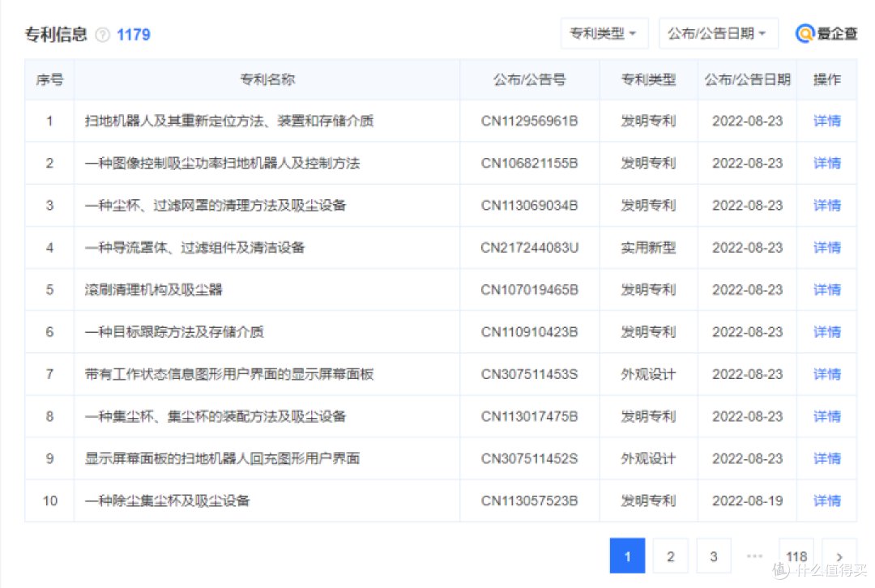Open 详情 for patent CN107019465B
This screenshot has height=588, width=875.
pyautogui.click(x=827, y=290)
